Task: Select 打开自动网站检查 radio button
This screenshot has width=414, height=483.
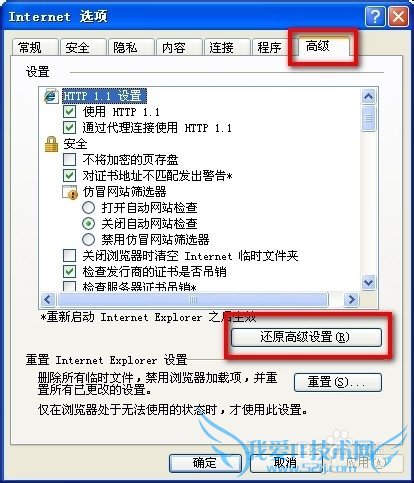Action: [x=88, y=208]
